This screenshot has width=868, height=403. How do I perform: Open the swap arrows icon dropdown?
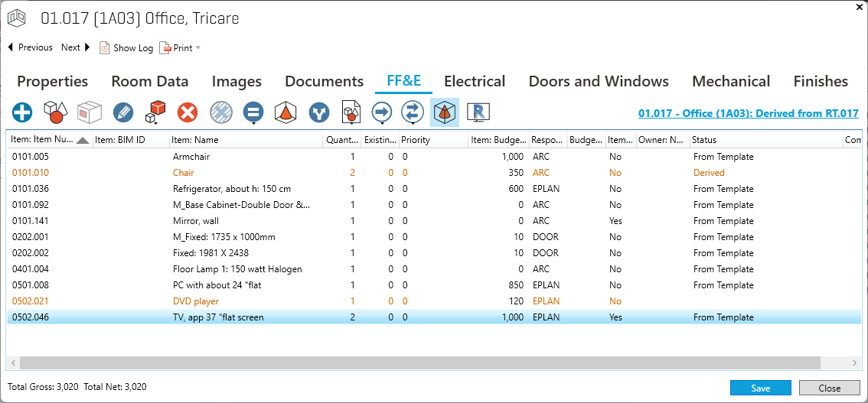pyautogui.click(x=413, y=122)
